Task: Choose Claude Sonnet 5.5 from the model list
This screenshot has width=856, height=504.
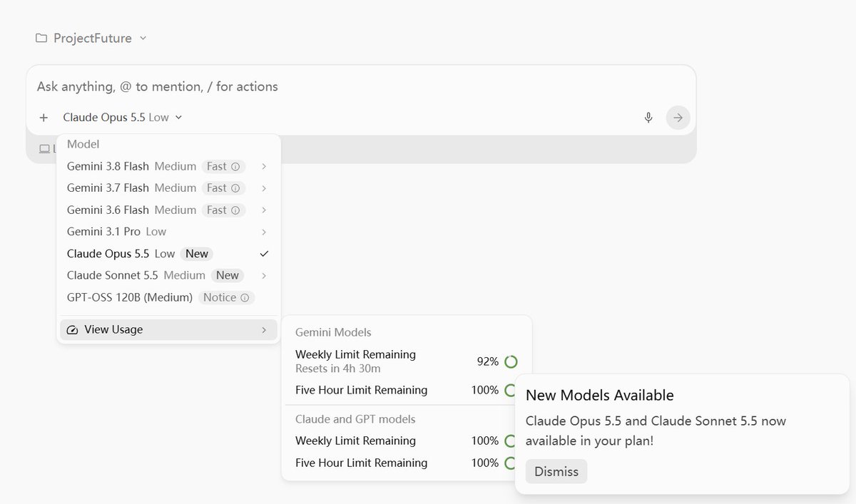Action: coord(168,275)
